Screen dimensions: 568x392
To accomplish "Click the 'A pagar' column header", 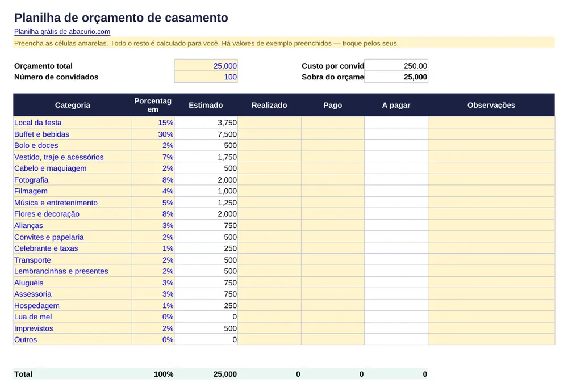I will [x=396, y=105].
